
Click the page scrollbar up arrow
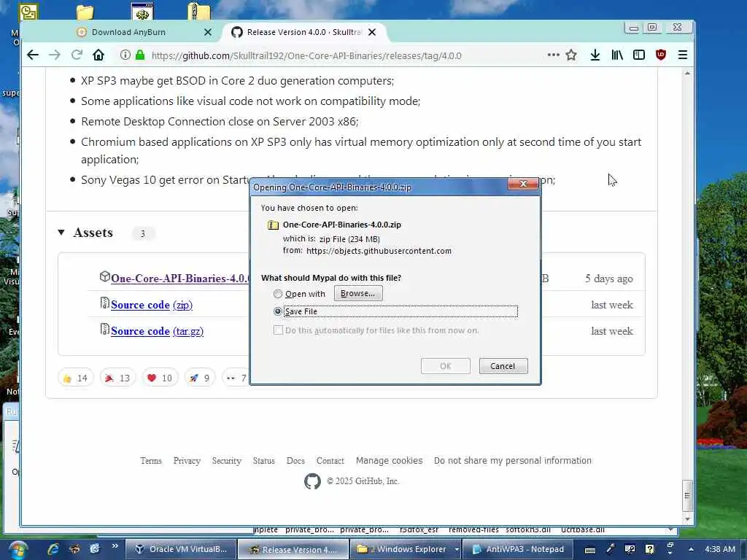point(687,74)
